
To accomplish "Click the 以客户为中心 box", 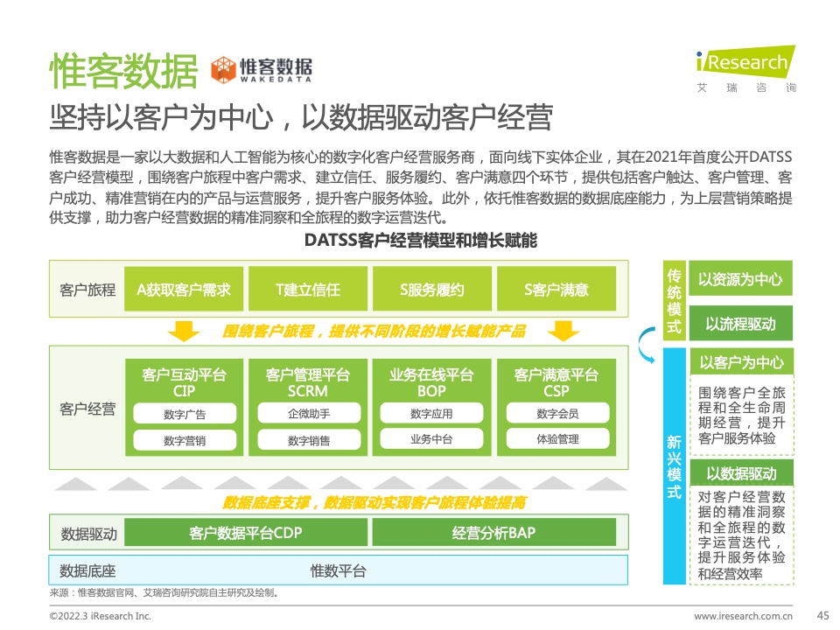I will (741, 362).
